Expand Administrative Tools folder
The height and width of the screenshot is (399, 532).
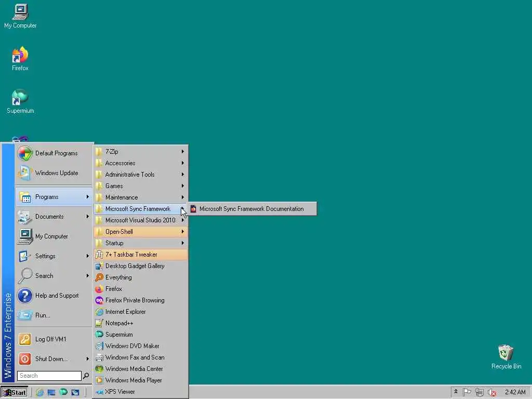[141, 175]
